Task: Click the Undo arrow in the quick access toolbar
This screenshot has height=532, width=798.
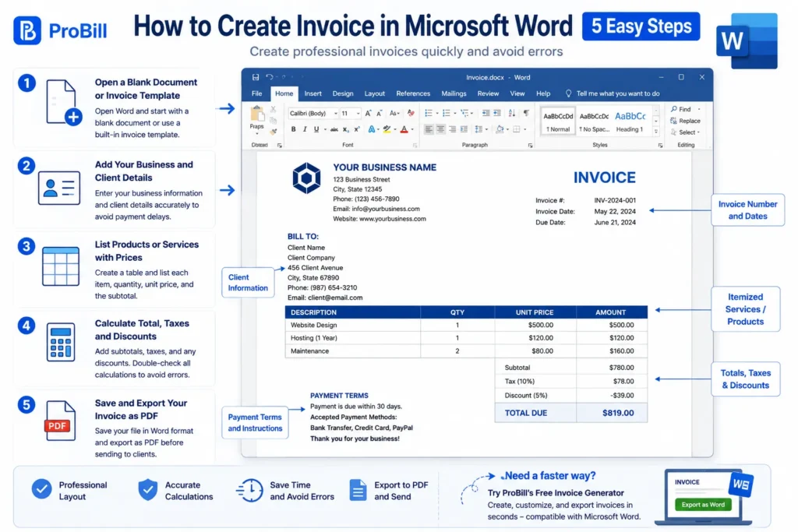Action: coord(269,77)
